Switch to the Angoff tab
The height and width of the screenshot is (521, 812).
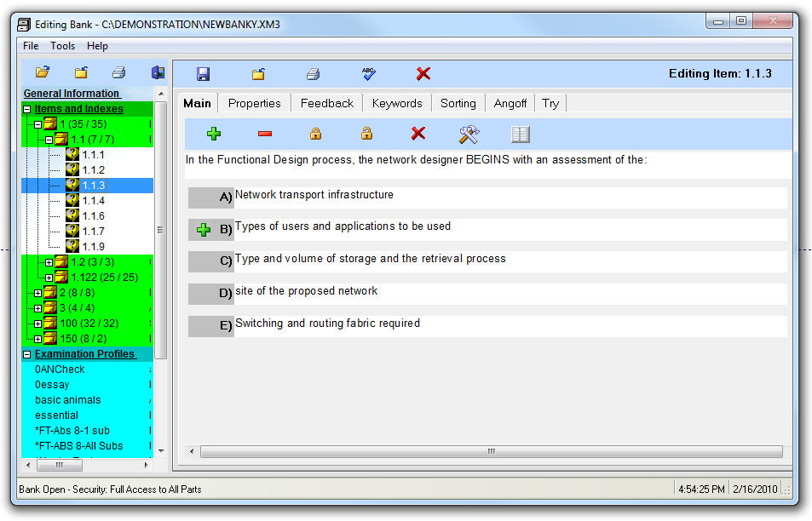coord(510,103)
